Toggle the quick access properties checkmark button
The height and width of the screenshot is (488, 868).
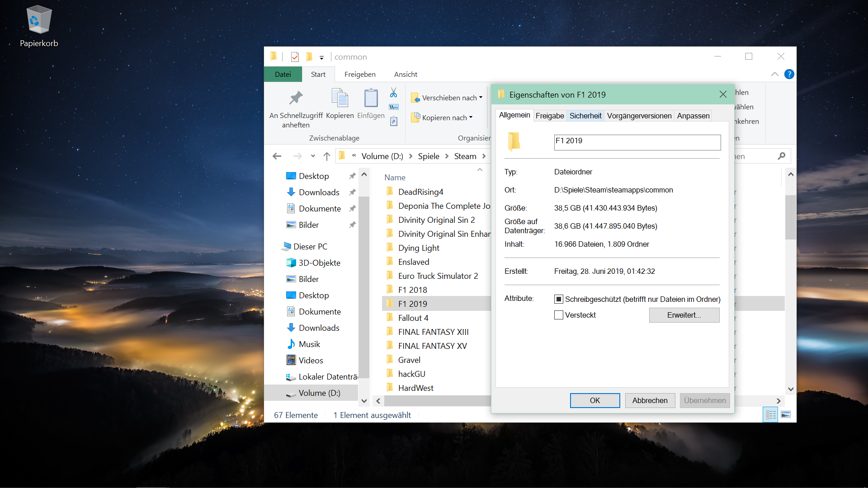pos(295,57)
